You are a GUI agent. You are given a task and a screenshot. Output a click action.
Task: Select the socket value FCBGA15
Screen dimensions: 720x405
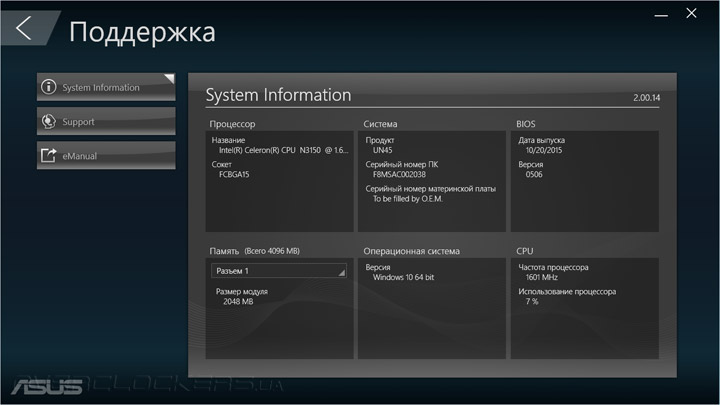point(234,174)
